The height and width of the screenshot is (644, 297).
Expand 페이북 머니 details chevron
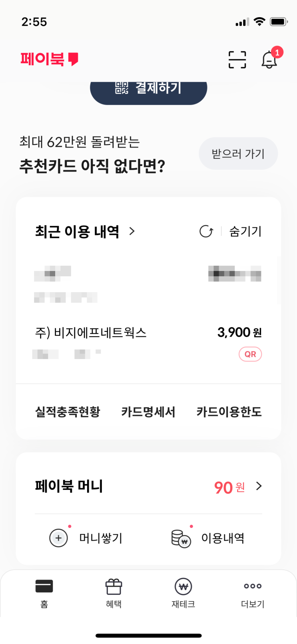coord(259,486)
